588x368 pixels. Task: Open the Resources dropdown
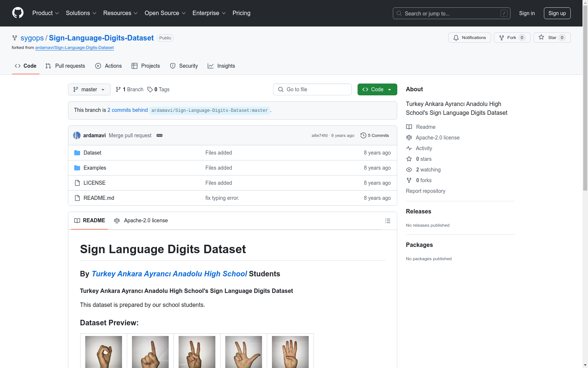(x=121, y=13)
